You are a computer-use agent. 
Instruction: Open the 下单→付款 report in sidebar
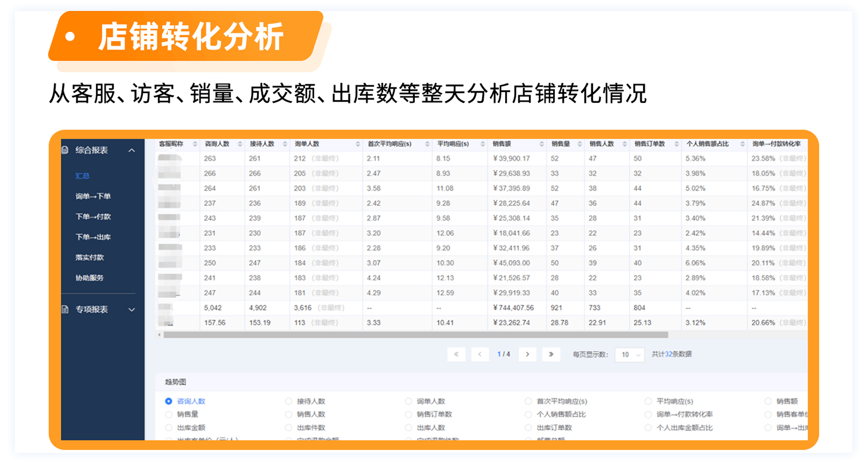[x=93, y=216]
